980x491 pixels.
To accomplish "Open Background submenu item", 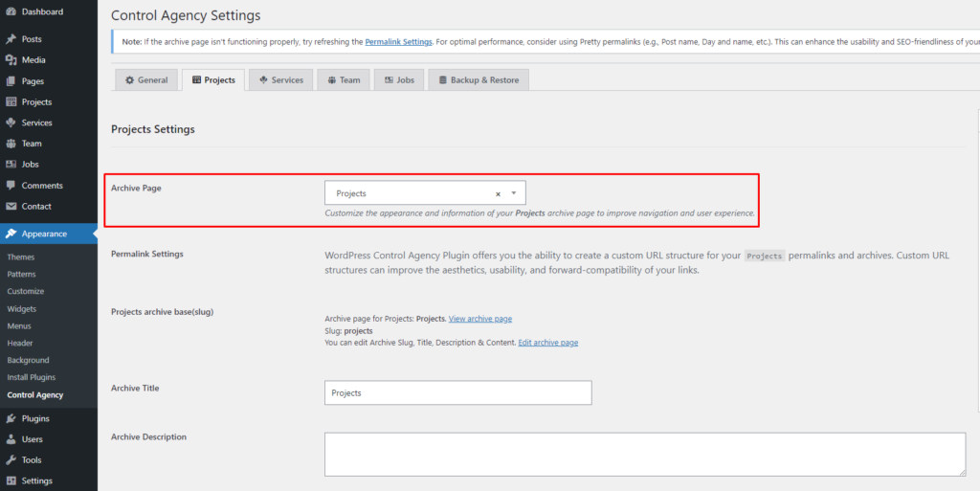I will point(28,361).
